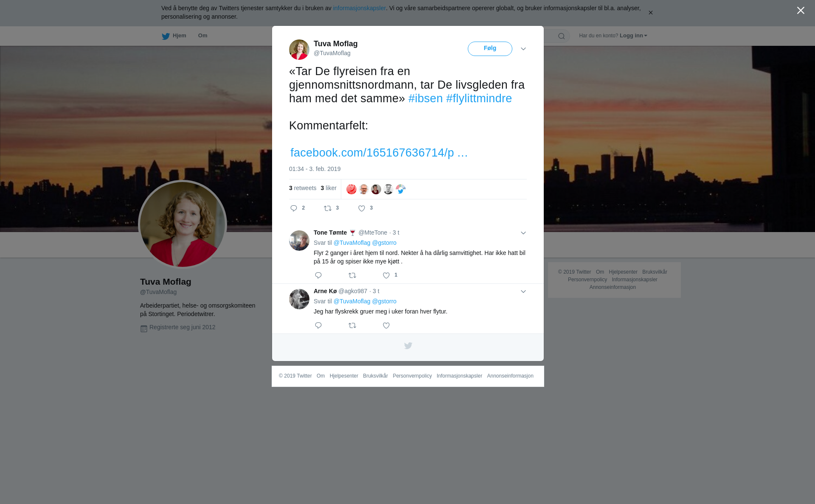Like Tuva Moflag's tweet via the heart icon
Viewport: 815px width, 504px height.
(362, 208)
